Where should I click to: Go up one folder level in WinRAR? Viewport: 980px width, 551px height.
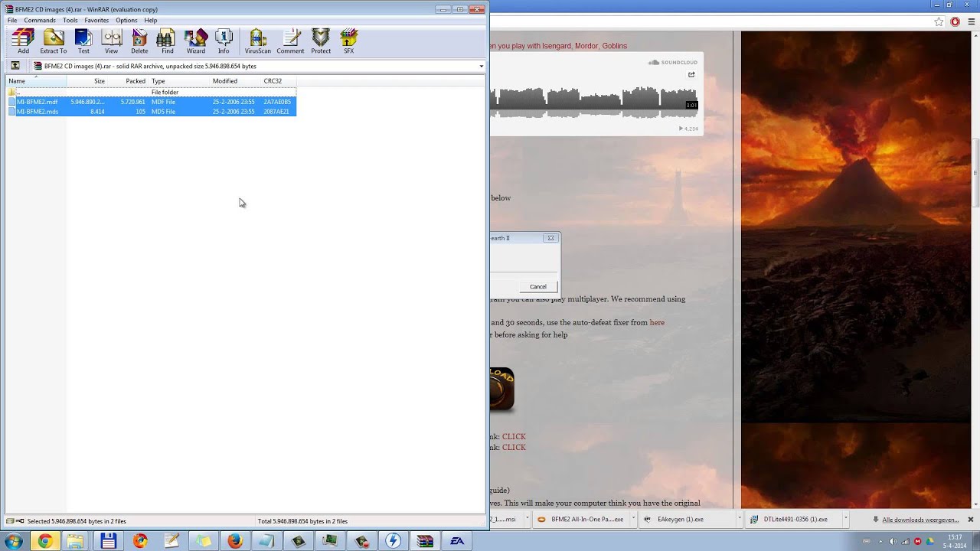[x=15, y=66]
